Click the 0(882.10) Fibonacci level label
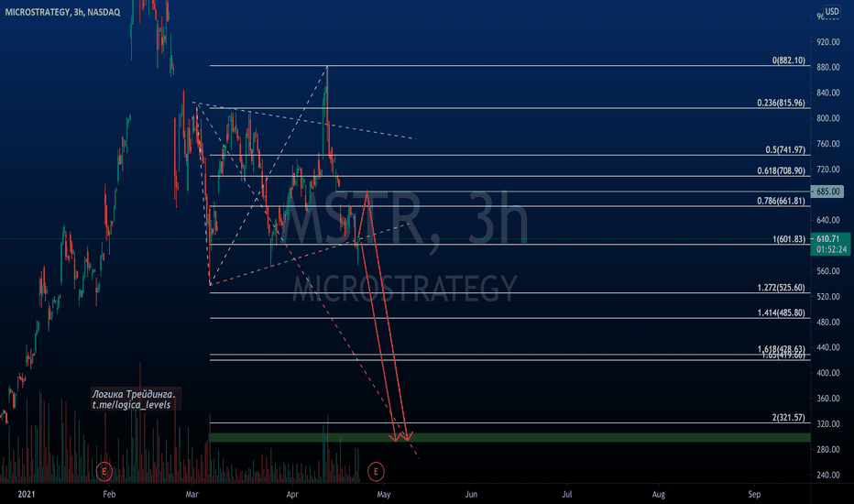The height and width of the screenshot is (504, 854). pos(788,60)
